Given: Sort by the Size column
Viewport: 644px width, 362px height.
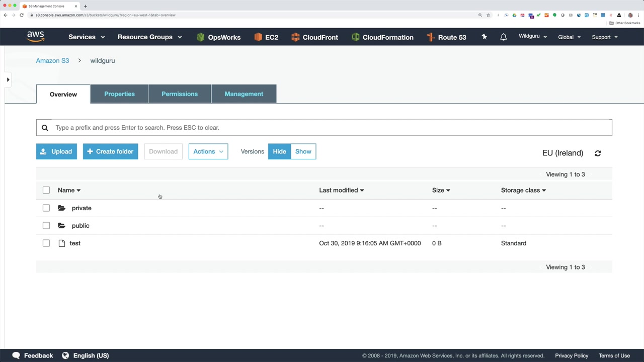Looking at the screenshot, I should (441, 190).
